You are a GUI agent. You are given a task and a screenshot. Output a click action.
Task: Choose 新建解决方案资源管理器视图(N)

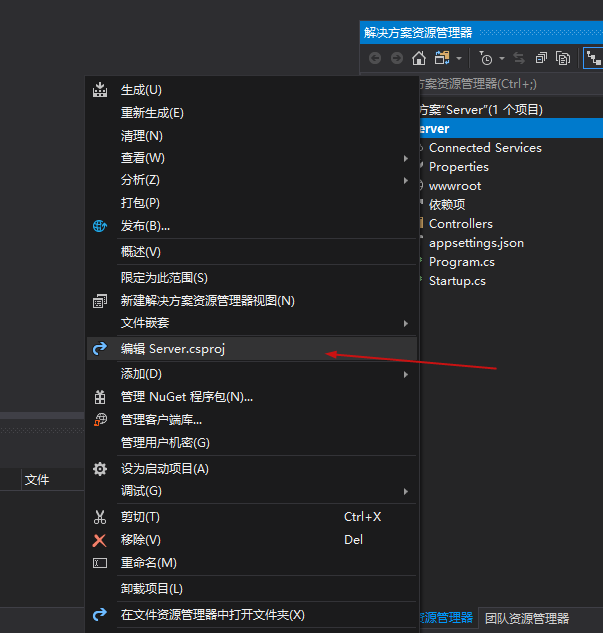click(x=252, y=301)
